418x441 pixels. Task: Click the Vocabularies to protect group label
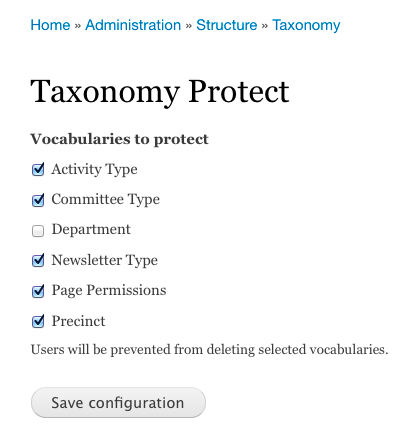(x=119, y=139)
